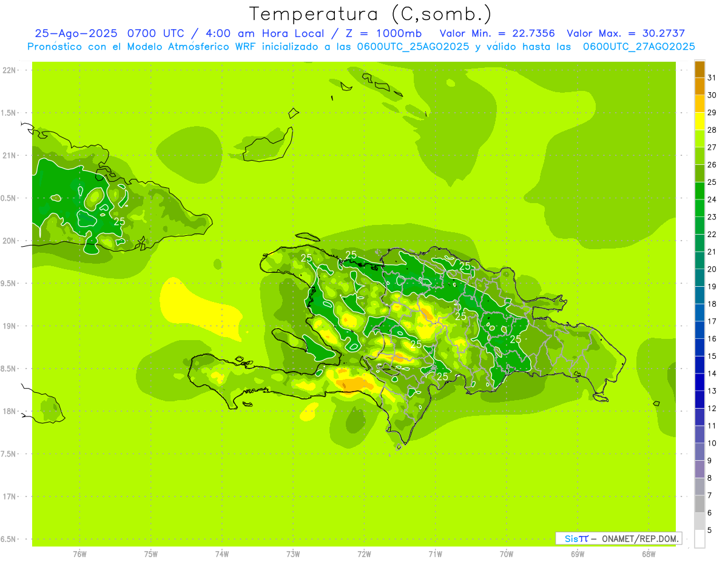The width and height of the screenshot is (728, 562).
Task: Click the 18N latitude axis label
Action: click(x=9, y=411)
